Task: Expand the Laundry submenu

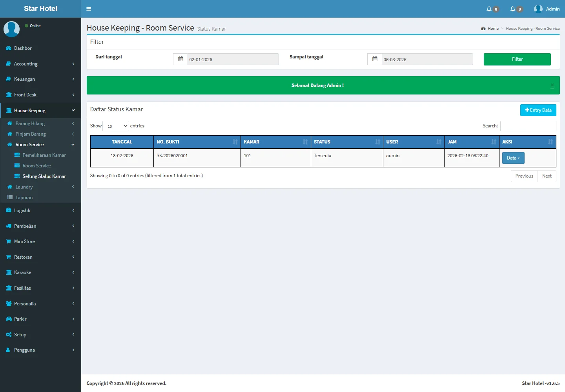Action: [40, 187]
